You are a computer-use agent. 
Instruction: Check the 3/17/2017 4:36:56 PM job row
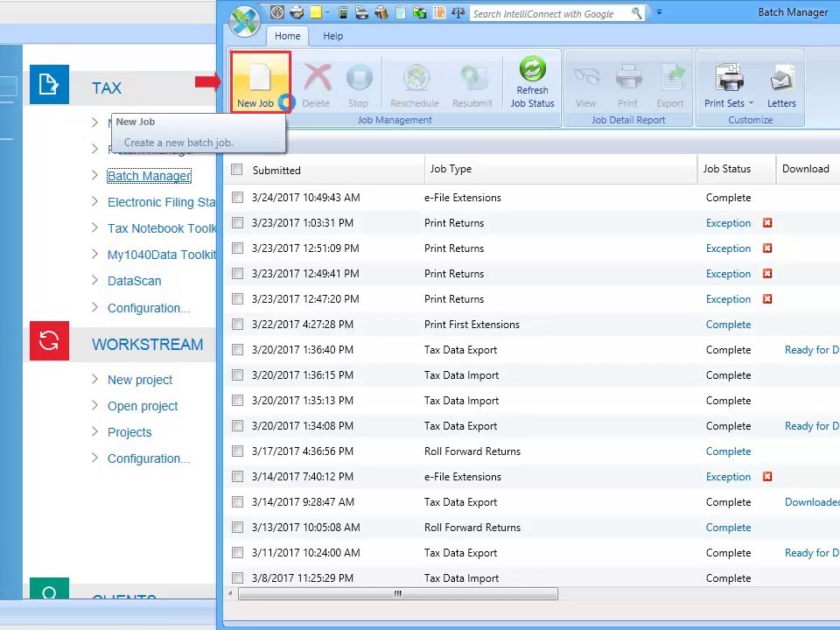pyautogui.click(x=237, y=451)
